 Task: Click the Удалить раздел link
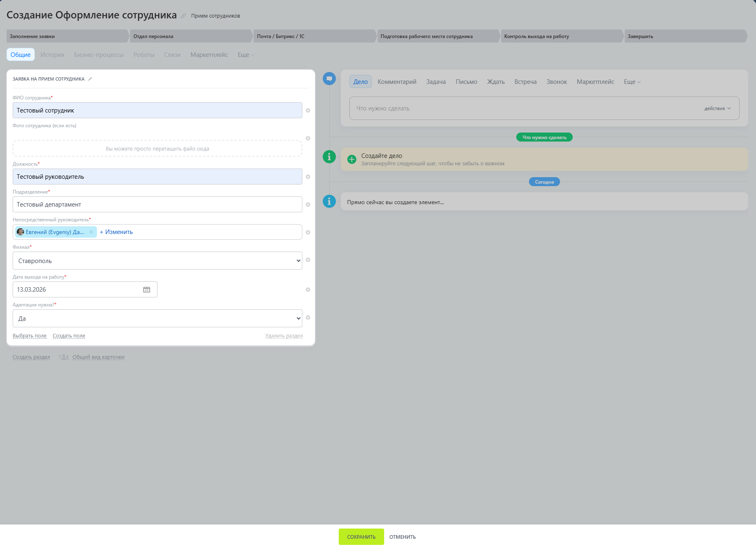tap(284, 336)
